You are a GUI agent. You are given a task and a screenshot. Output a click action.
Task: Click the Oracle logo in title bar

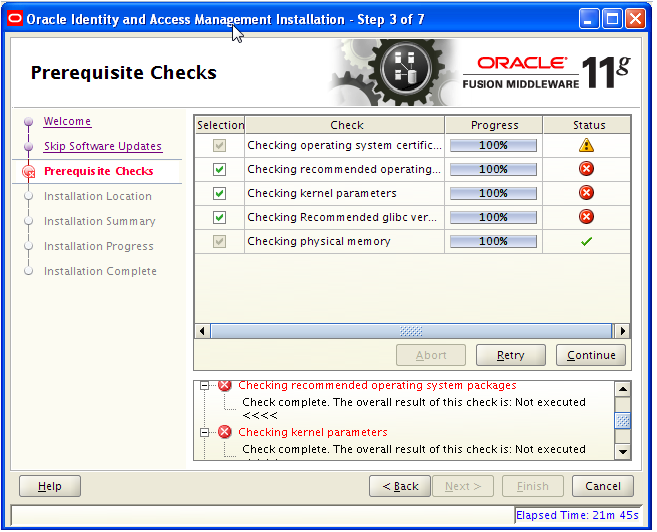(15, 19)
